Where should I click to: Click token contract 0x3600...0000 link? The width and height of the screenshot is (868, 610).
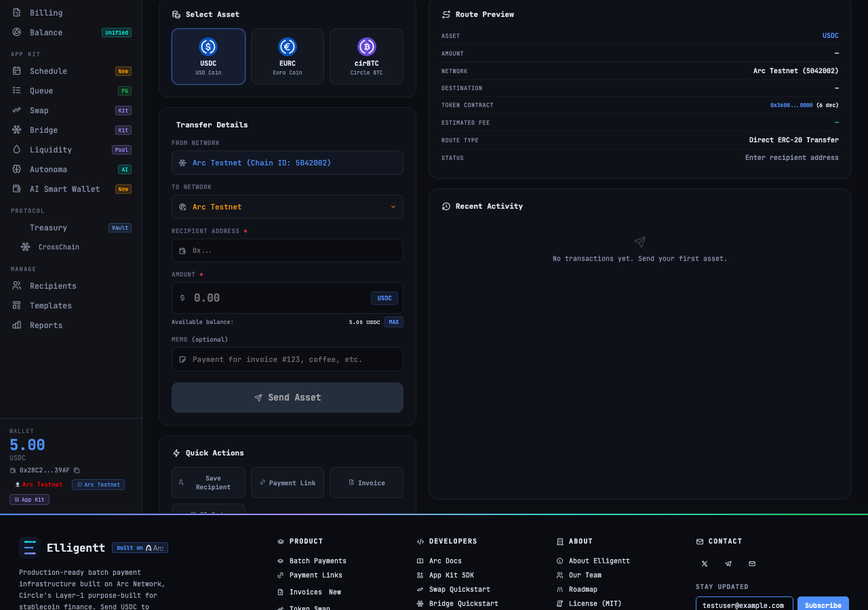[x=791, y=105]
